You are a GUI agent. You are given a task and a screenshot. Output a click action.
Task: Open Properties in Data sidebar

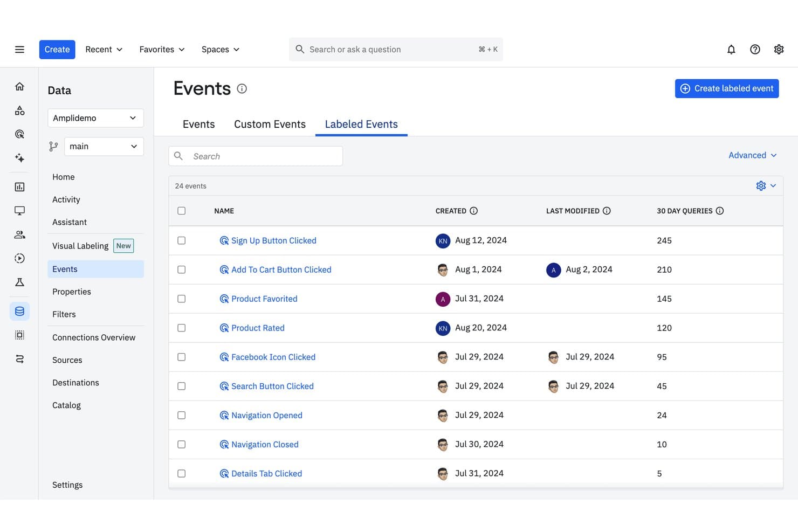point(72,292)
